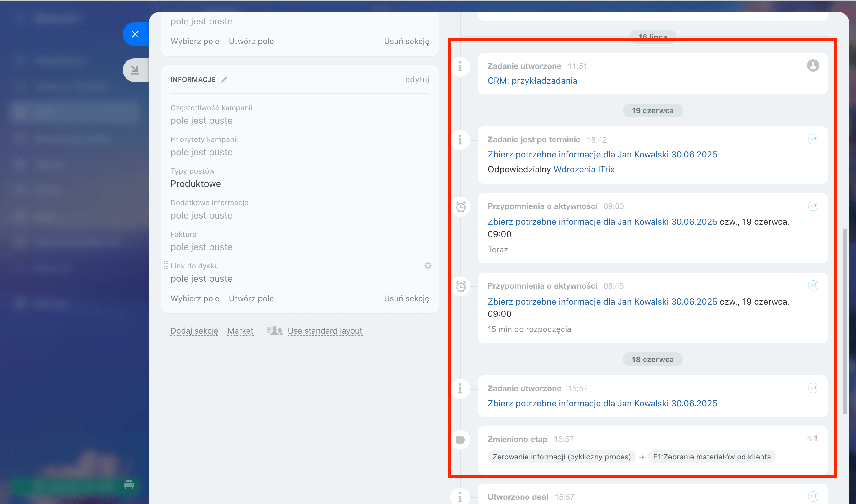Screen dimensions: 856x504
Task: Click Use standard layout option
Action: click(x=324, y=330)
